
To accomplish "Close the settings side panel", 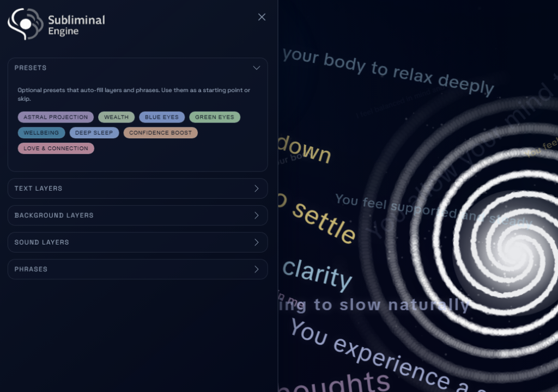I will [x=262, y=17].
